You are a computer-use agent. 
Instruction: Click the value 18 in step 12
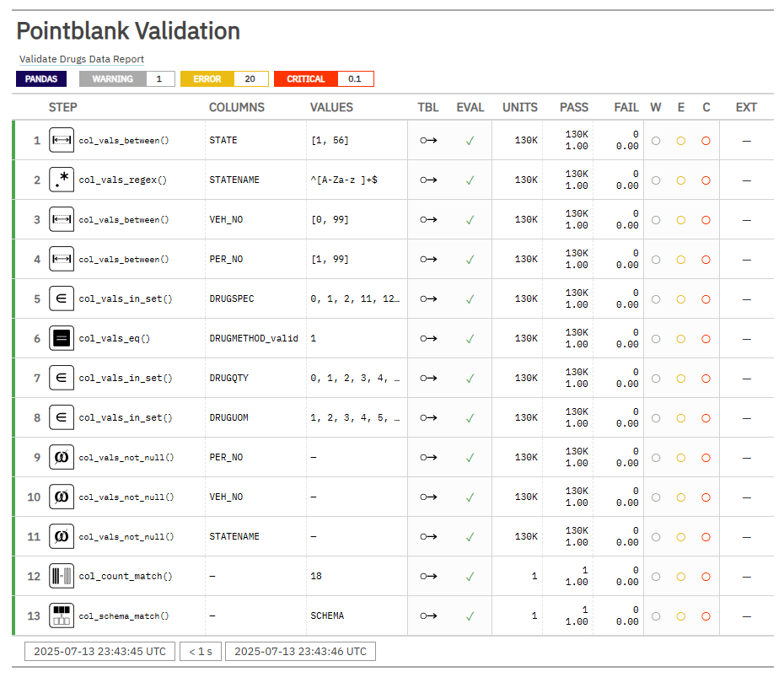[316, 577]
